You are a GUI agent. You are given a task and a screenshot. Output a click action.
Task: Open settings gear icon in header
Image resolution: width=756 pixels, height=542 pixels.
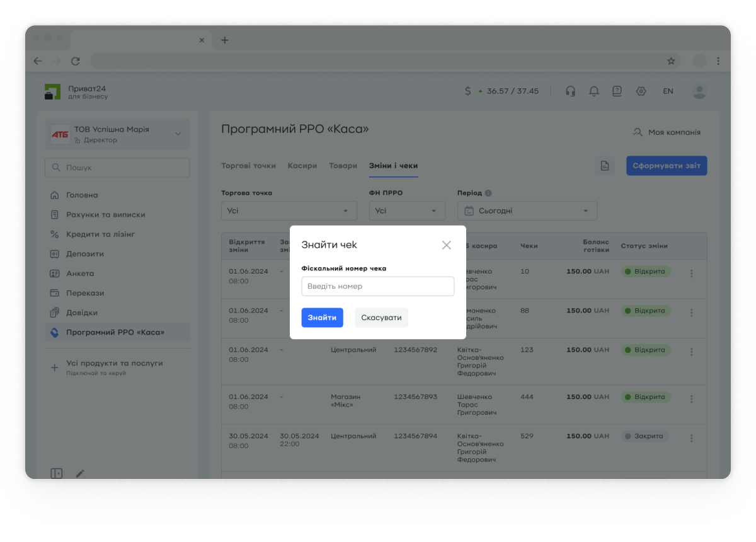coord(641,91)
